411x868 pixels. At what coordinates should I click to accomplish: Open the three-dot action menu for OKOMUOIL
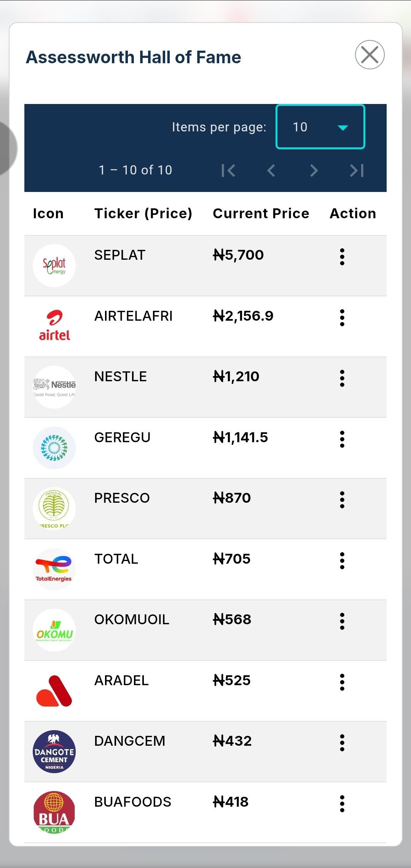pyautogui.click(x=342, y=621)
